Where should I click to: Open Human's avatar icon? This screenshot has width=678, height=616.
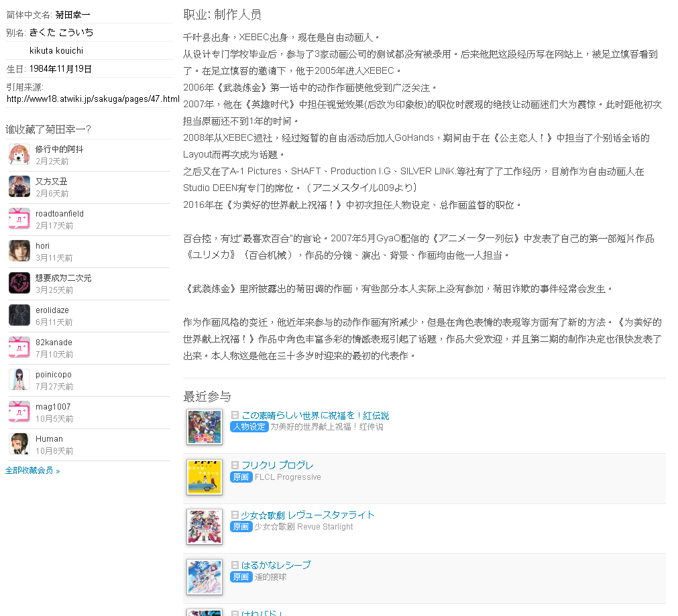[x=19, y=444]
